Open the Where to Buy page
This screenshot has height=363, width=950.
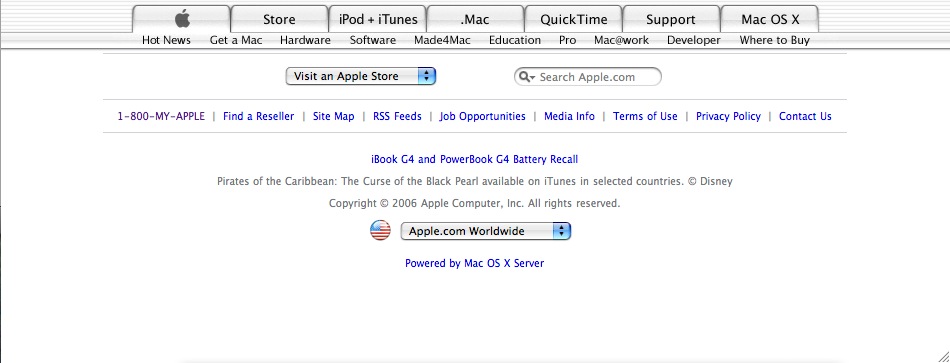774,40
